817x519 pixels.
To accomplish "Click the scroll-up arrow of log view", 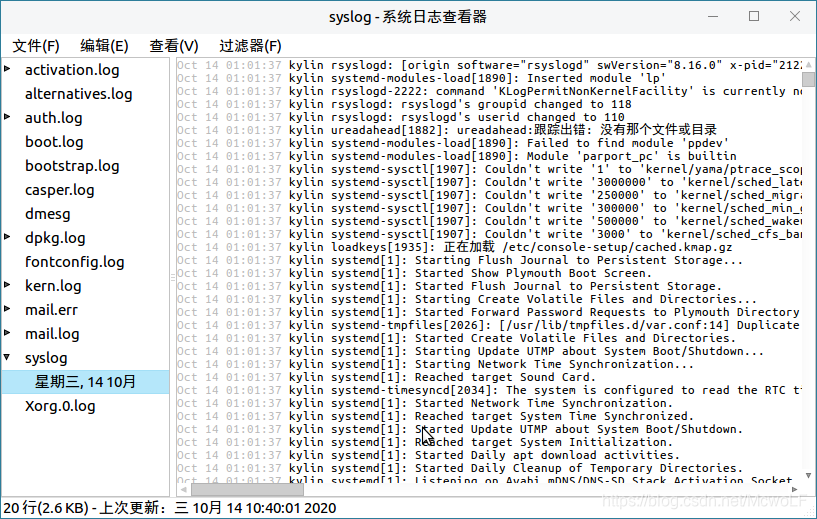I will click(x=809, y=65).
